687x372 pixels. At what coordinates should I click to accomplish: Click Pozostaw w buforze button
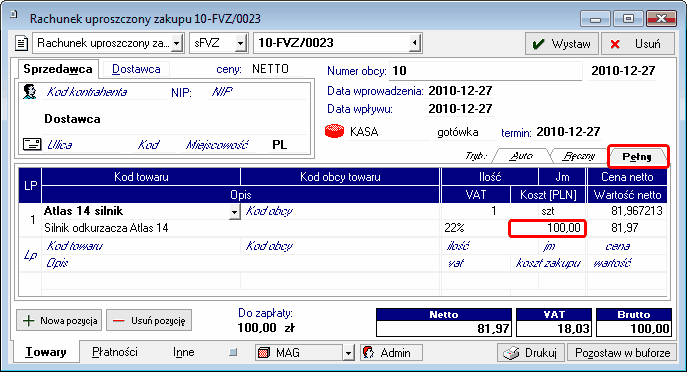pyautogui.click(x=622, y=353)
